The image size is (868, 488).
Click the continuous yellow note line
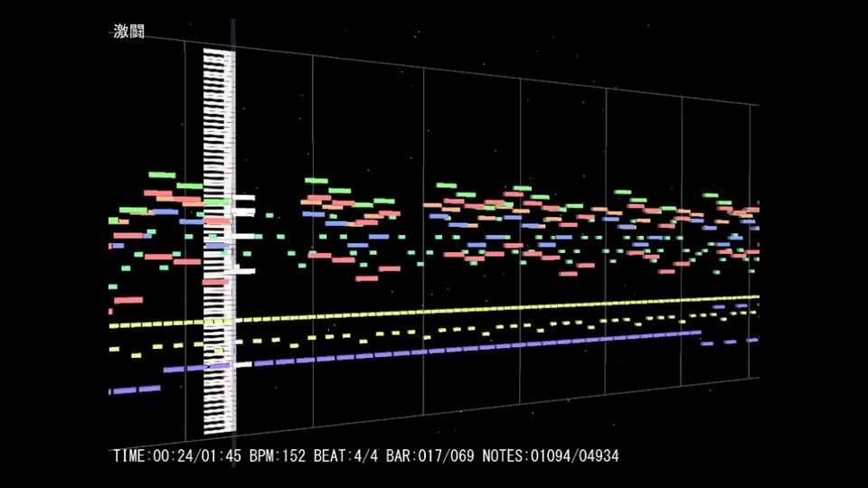pyautogui.click(x=434, y=311)
